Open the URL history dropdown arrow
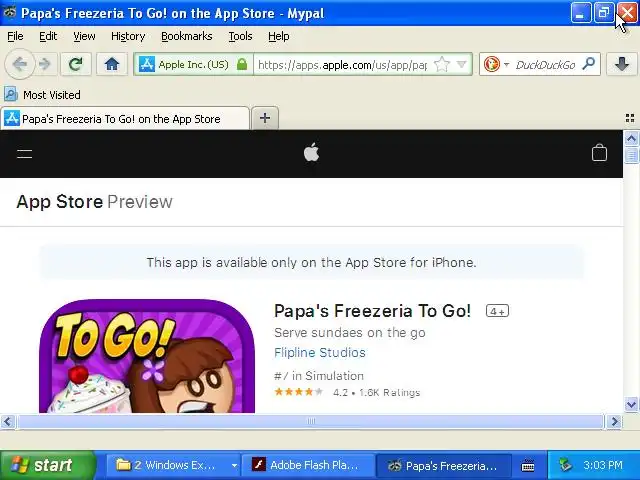The height and width of the screenshot is (480, 640). pos(462,64)
